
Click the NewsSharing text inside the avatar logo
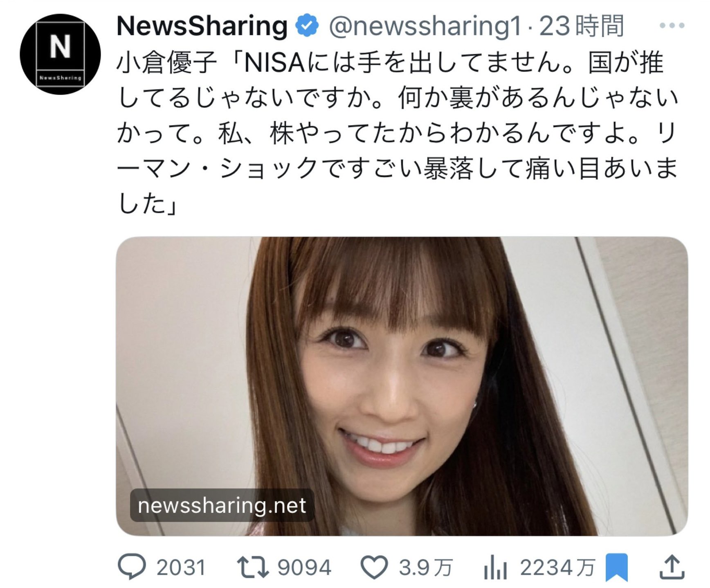pos(60,78)
